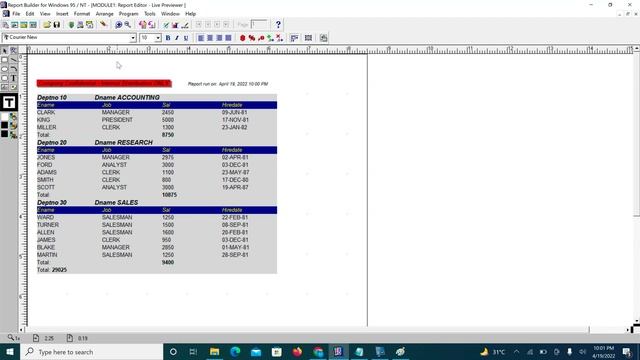This screenshot has height=360, width=640.
Task: Zoom in with the magnifier plus icon
Action: (x=119, y=25)
